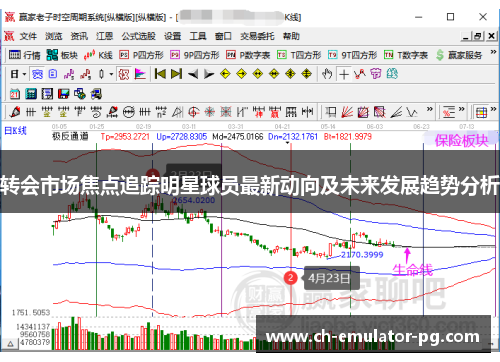Open the T数字表 tool
The height and width of the screenshot is (362, 500).
click(x=406, y=55)
